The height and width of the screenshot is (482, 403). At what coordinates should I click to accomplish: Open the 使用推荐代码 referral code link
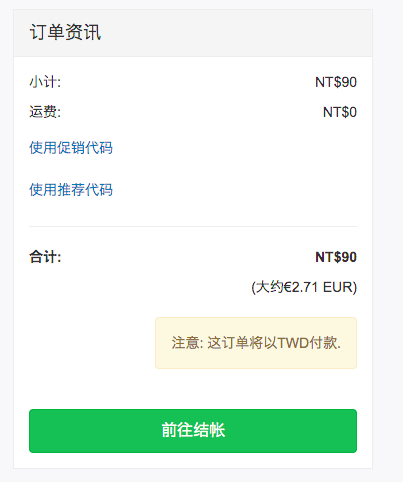[x=71, y=190]
